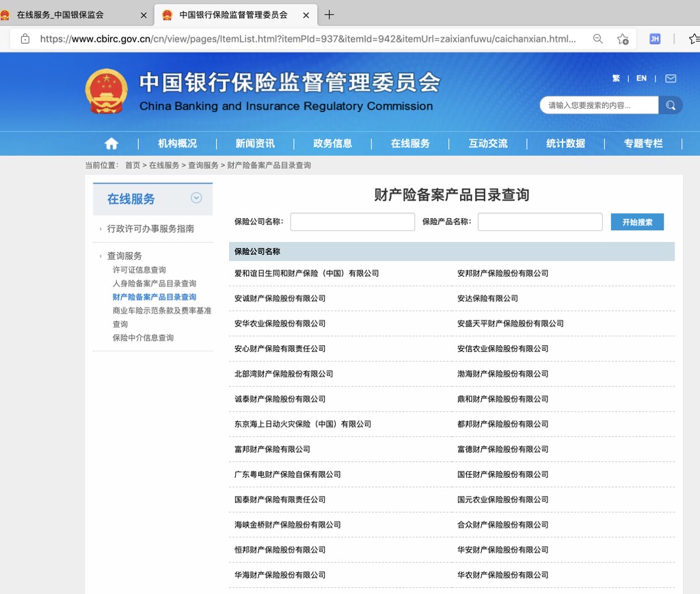Click the 首页 breadcrumb link
This screenshot has height=594, width=700.
(133, 165)
